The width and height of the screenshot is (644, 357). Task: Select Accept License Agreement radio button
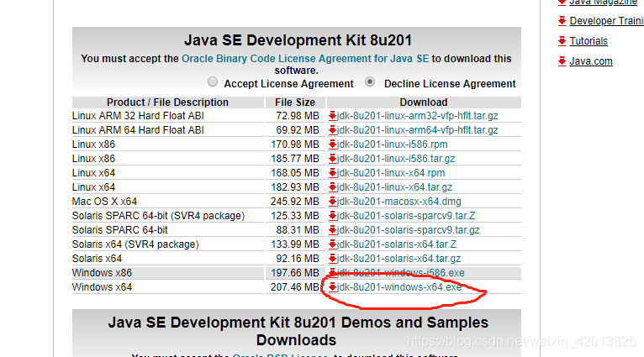coord(213,82)
